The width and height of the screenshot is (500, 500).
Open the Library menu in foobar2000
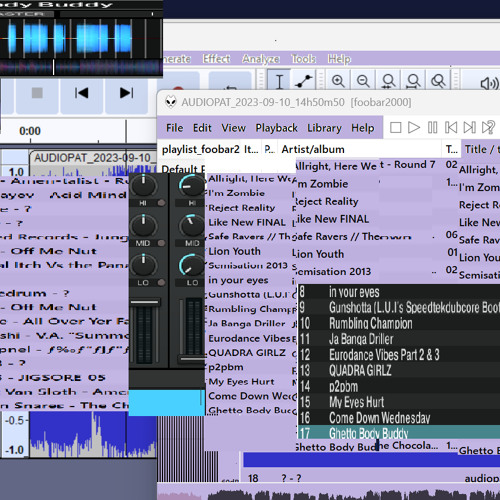[x=324, y=128]
